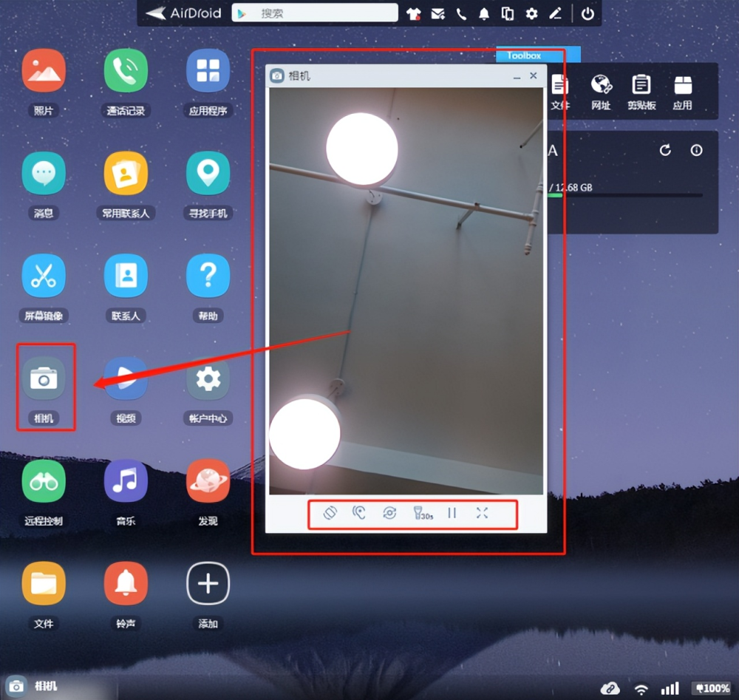Viewport: 739px width, 700px height.
Task: Click the pencil edit icon in top bar
Action: coord(555,13)
